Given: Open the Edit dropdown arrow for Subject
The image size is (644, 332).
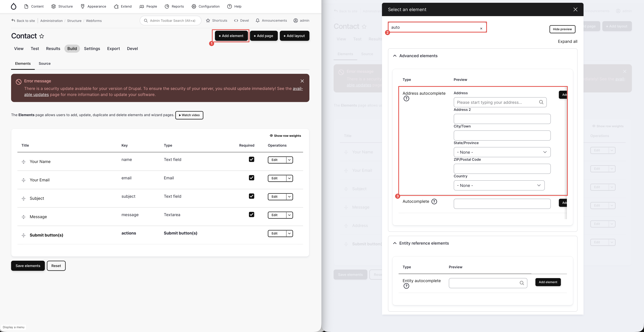Looking at the screenshot, I should (x=289, y=197).
